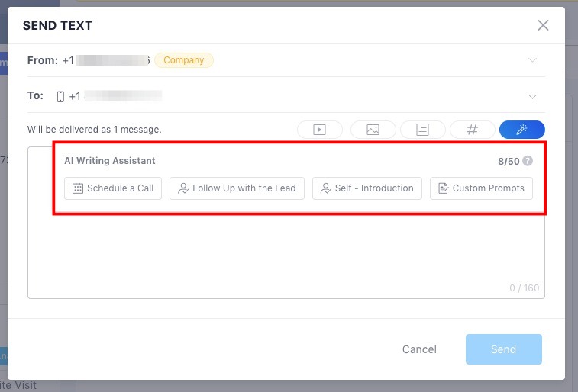Viewport: 578px width, 392px height.
Task: Close the Send Text dialog
Action: point(543,25)
